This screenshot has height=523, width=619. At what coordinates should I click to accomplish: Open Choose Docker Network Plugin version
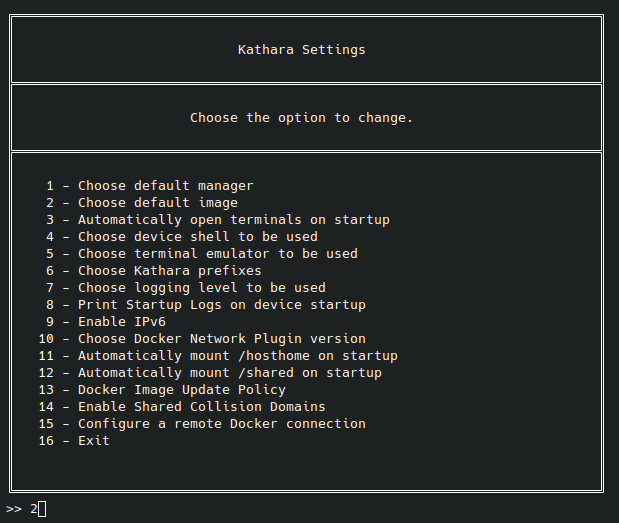coord(221,338)
